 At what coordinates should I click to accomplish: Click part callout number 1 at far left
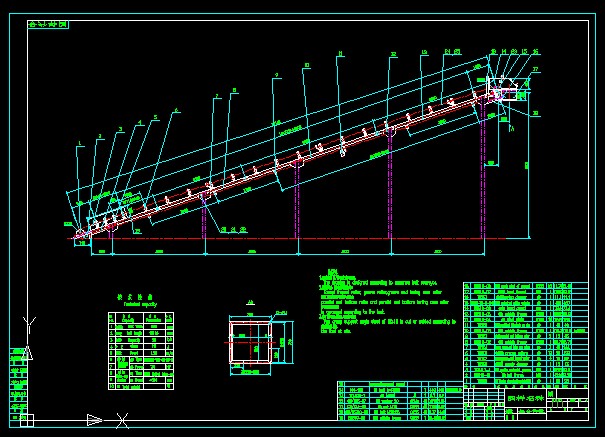[79, 146]
